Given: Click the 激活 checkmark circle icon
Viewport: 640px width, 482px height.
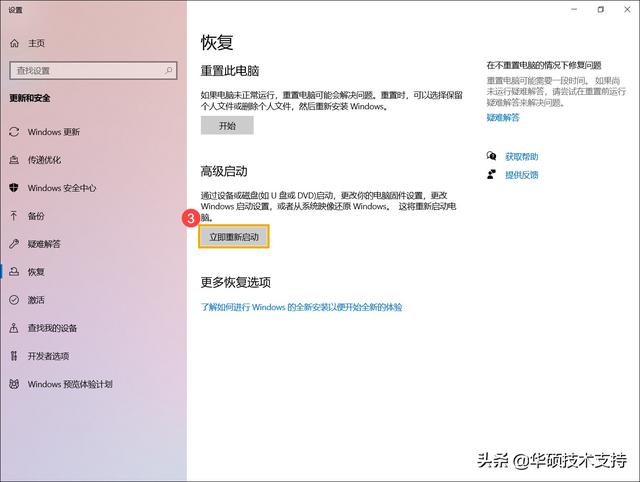Looking at the screenshot, I should click(x=14, y=300).
